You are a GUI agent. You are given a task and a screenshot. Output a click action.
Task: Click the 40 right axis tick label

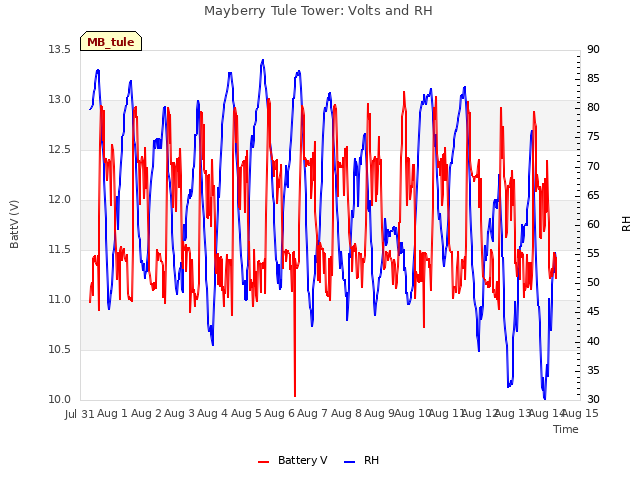tap(593, 341)
